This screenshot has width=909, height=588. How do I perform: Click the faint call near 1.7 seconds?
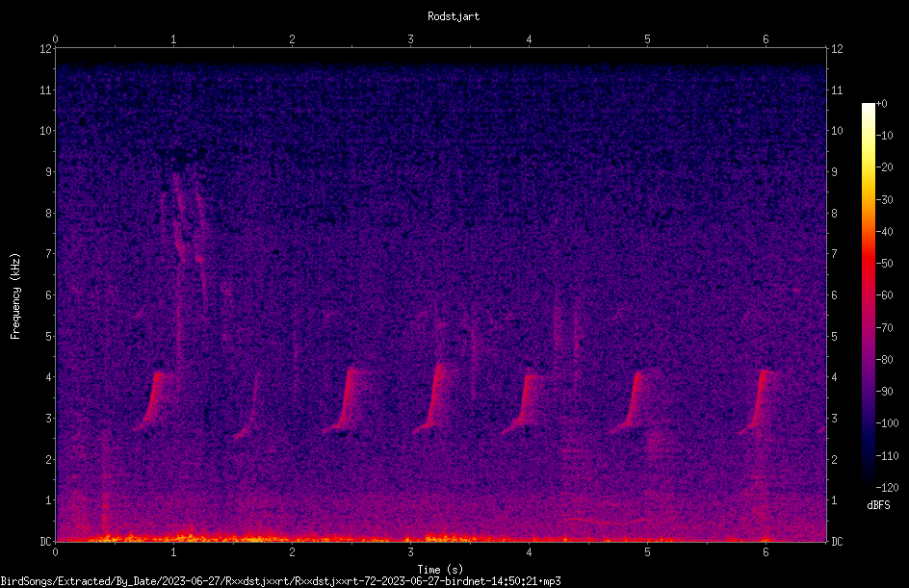click(247, 407)
